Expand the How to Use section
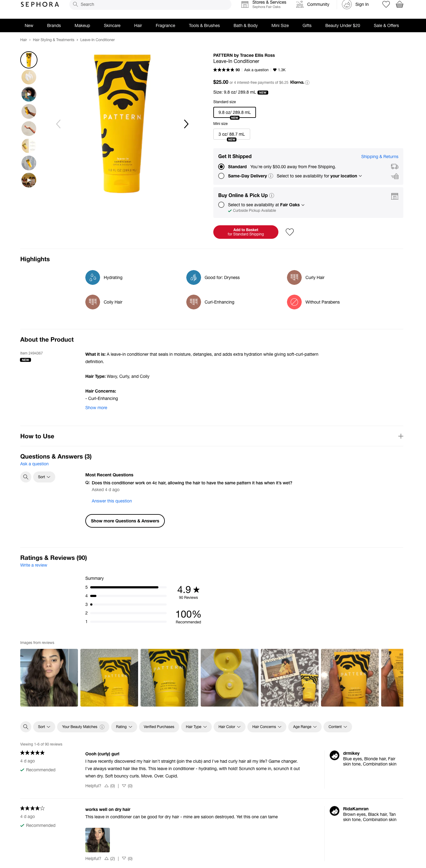 pyautogui.click(x=401, y=436)
